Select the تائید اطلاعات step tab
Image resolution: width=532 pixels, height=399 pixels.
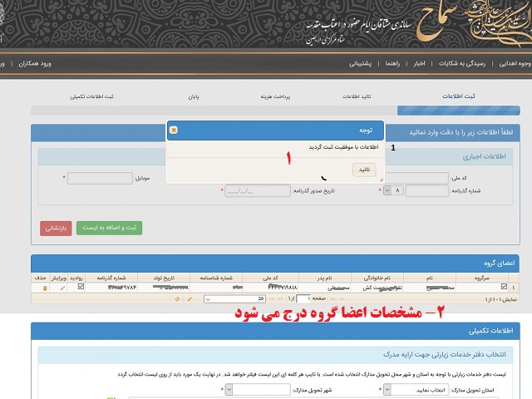point(357,96)
